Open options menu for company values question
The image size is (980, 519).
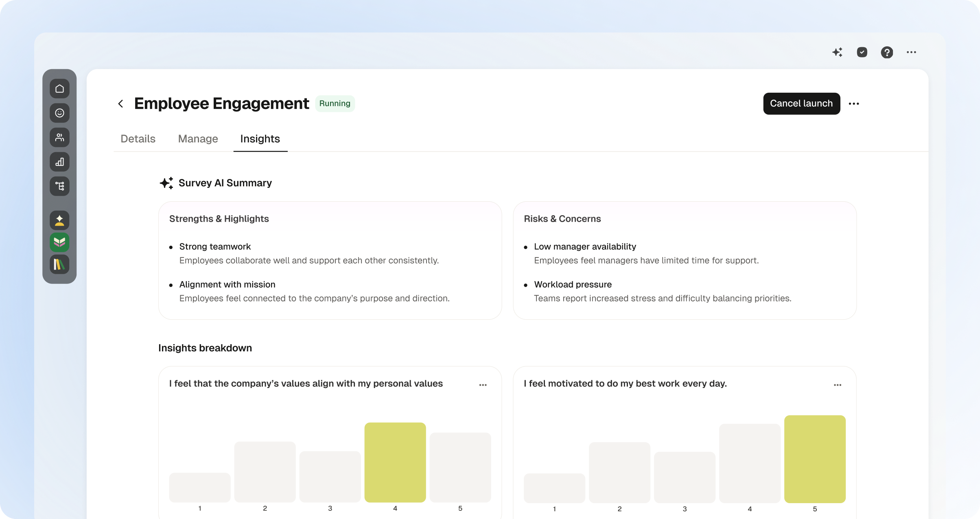pyautogui.click(x=483, y=385)
